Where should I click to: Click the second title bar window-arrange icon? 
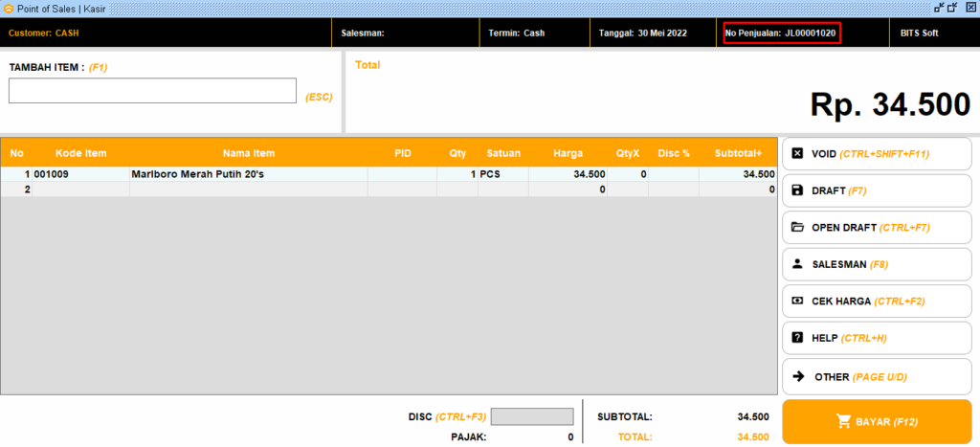point(952,8)
